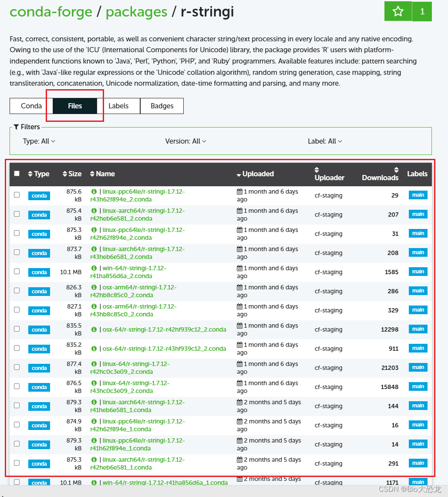The image size is (448, 497).
Task: Sort table by Name column
Action: (102, 174)
